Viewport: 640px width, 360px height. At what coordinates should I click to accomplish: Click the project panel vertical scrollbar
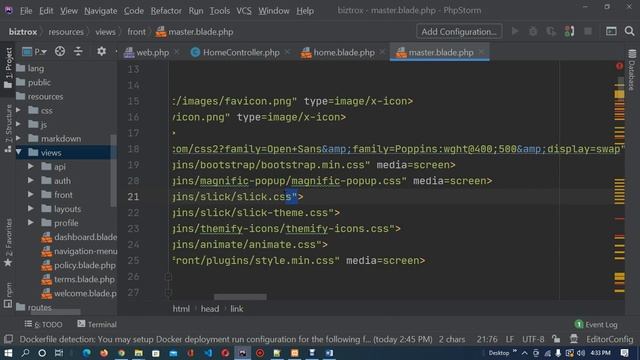(x=113, y=171)
